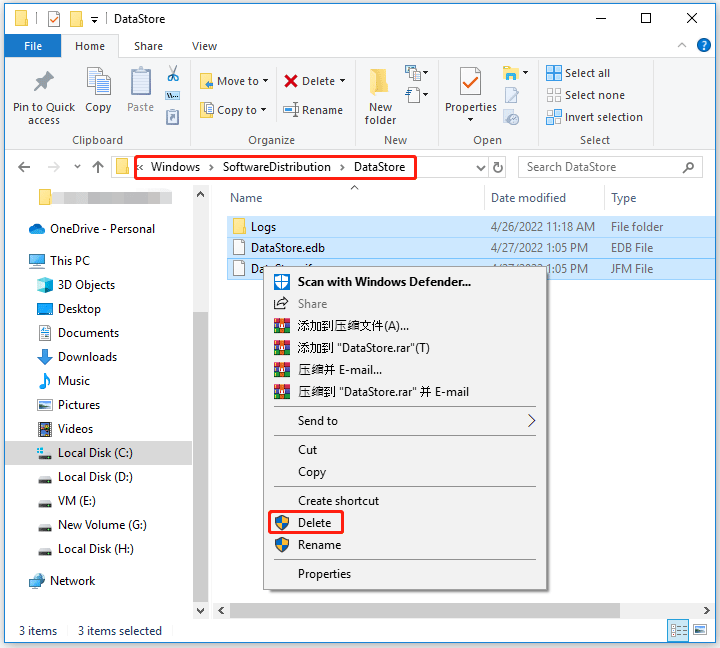Click the History icon in Open group
The width and height of the screenshot is (720, 648).
pos(511,118)
